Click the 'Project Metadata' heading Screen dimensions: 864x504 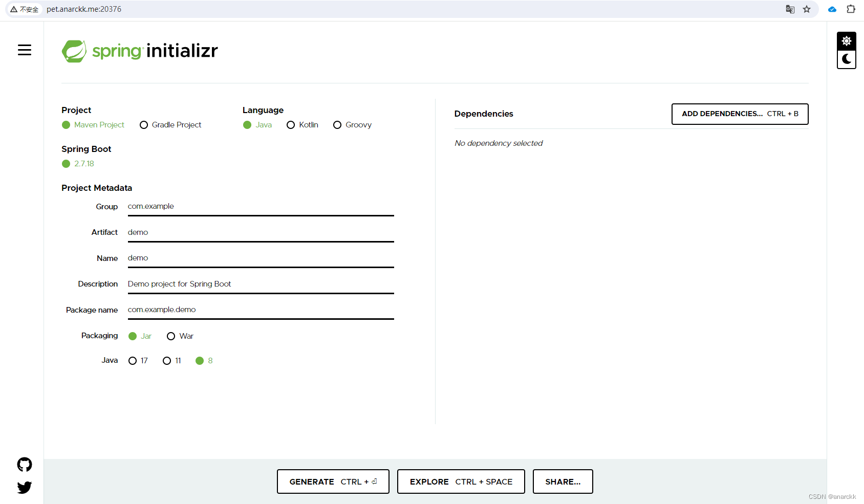[97, 188]
